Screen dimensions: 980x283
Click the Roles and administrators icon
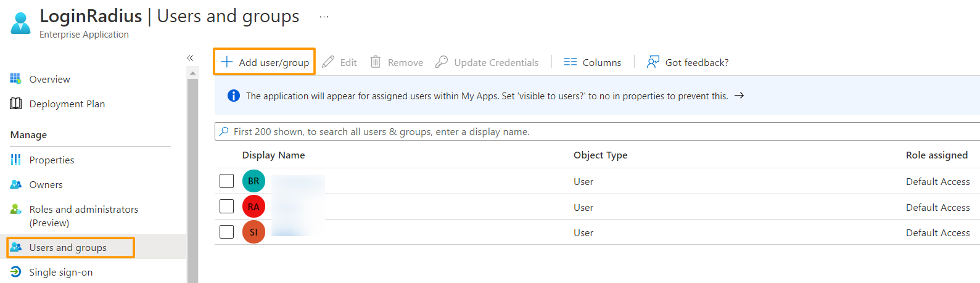click(15, 210)
